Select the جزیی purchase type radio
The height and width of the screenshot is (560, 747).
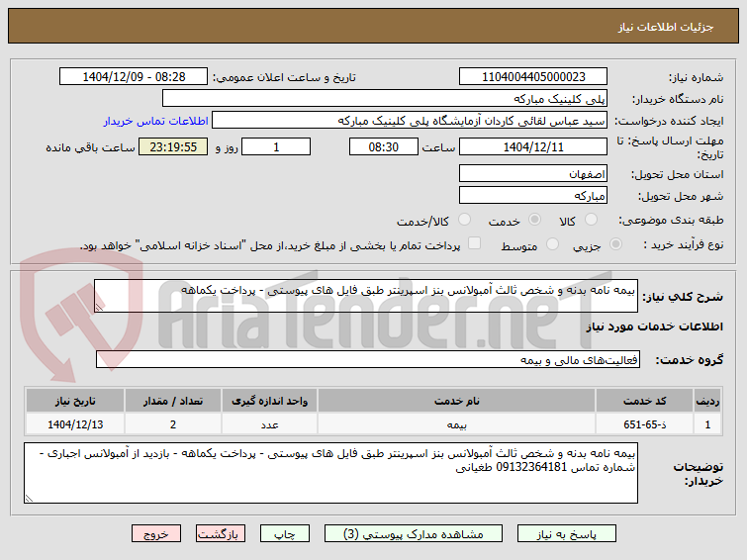(x=615, y=244)
